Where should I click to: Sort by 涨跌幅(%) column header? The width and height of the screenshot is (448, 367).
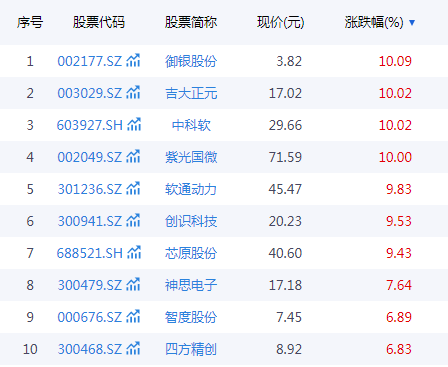coord(374,22)
